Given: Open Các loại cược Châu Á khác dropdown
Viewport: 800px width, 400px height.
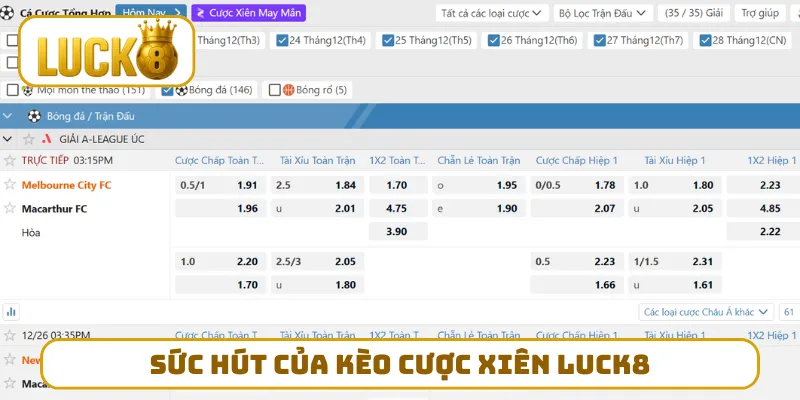Looking at the screenshot, I should [x=706, y=312].
